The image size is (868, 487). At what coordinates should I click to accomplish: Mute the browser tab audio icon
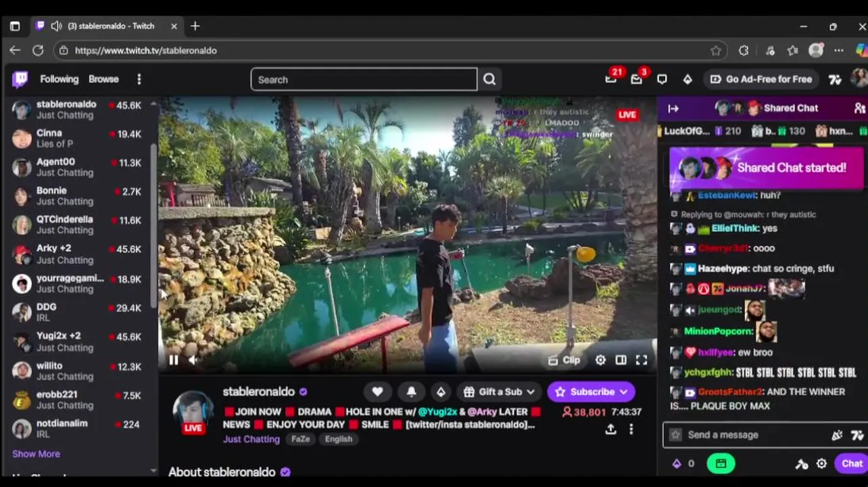click(x=56, y=26)
